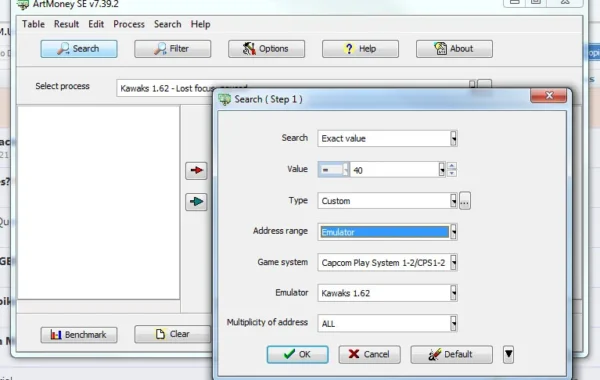Click the empty results list panel
The image size is (600, 380).
coord(98,202)
